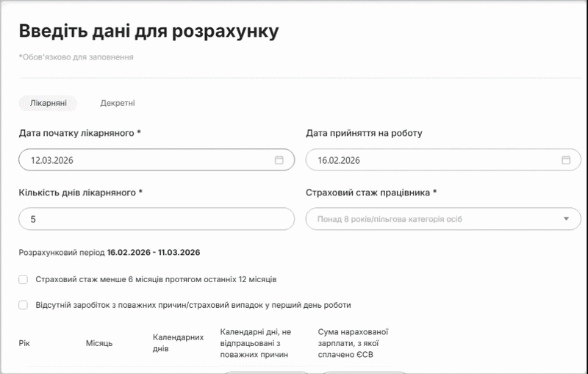Switch to the Лікарняні tab
Screen dimensions: 588x374
(x=48, y=104)
